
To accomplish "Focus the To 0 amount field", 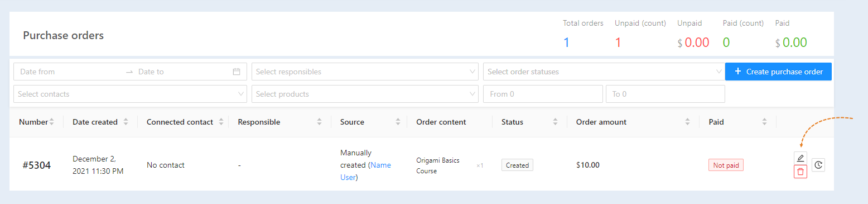I will click(666, 94).
